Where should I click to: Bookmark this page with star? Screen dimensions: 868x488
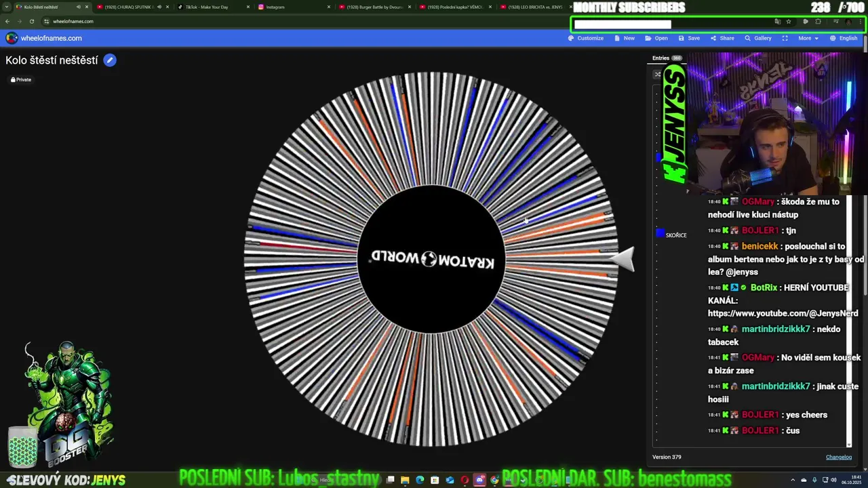789,22
